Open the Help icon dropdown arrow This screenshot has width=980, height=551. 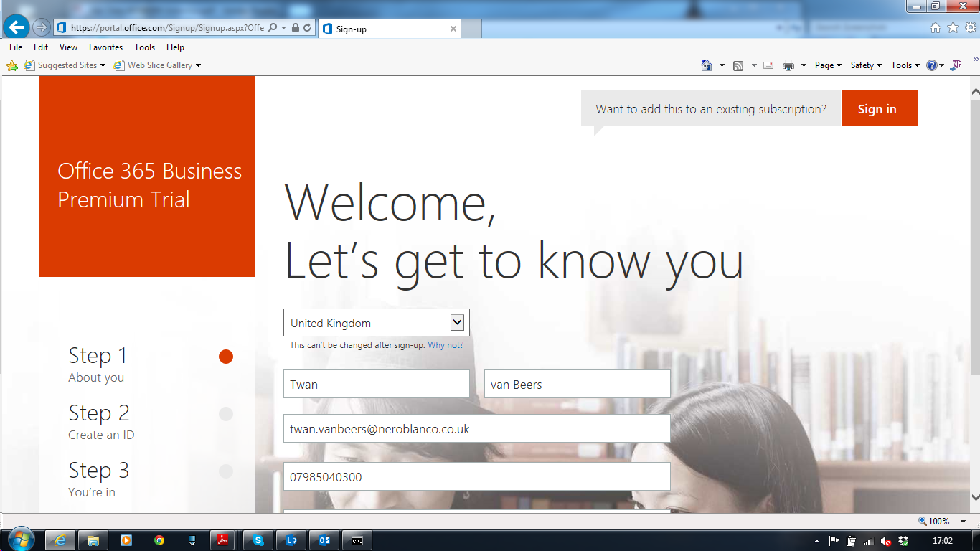pos(941,65)
